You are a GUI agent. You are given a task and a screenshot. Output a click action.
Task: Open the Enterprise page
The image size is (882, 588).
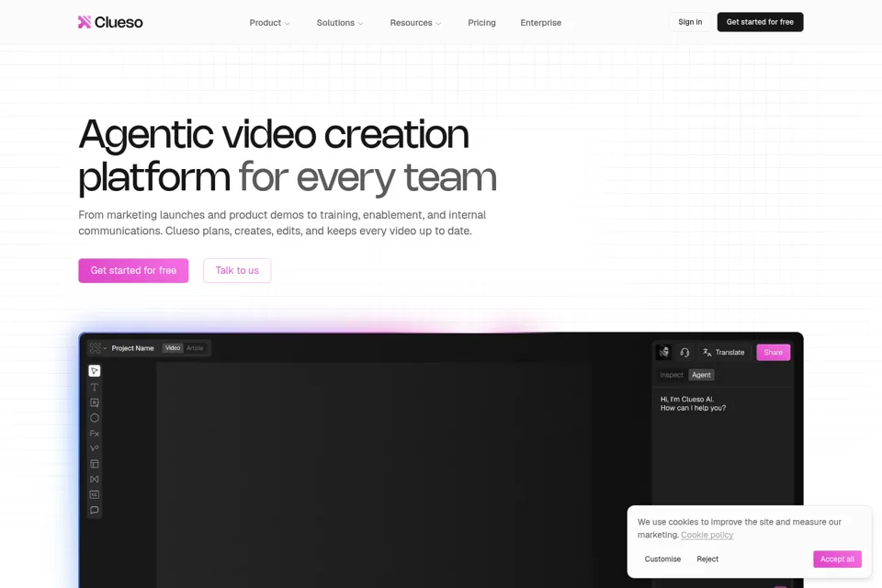pyautogui.click(x=540, y=22)
